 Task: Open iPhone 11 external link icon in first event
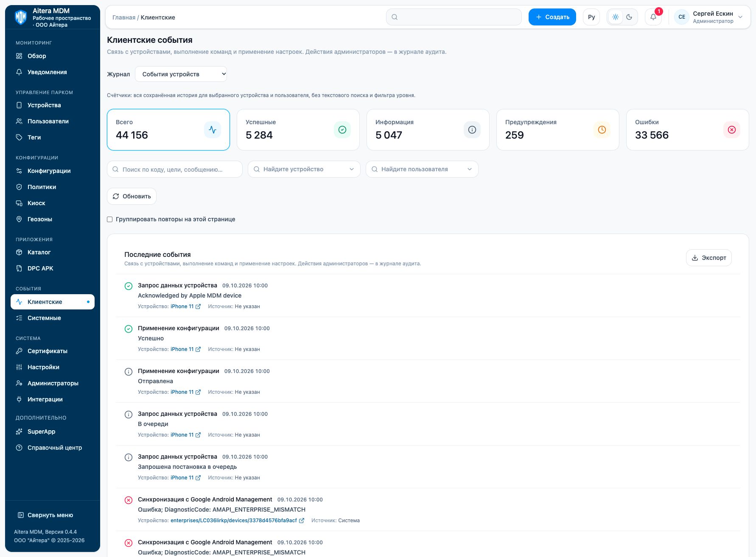(x=198, y=306)
